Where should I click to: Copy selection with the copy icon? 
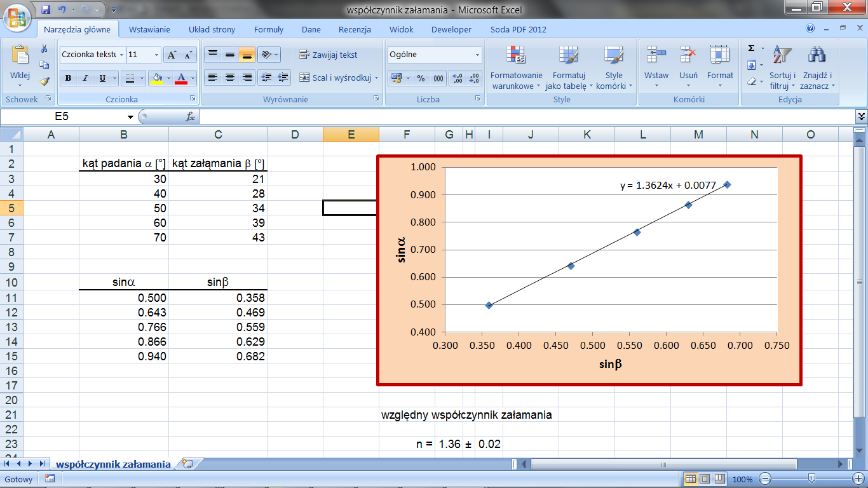44,65
